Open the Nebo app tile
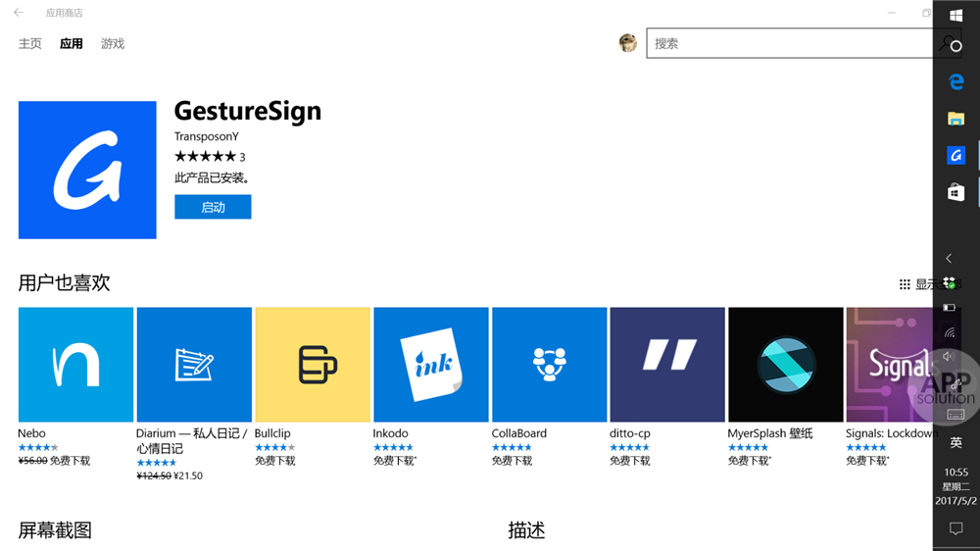This screenshot has width=980, height=551. (75, 365)
